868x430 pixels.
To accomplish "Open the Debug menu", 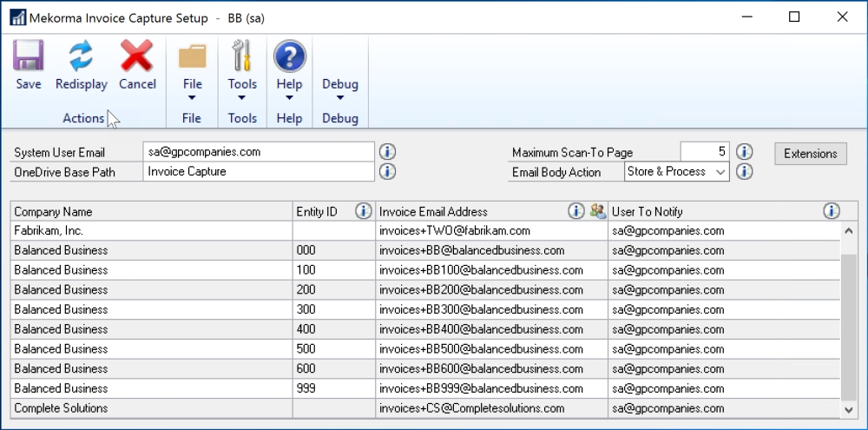I will 340,84.
